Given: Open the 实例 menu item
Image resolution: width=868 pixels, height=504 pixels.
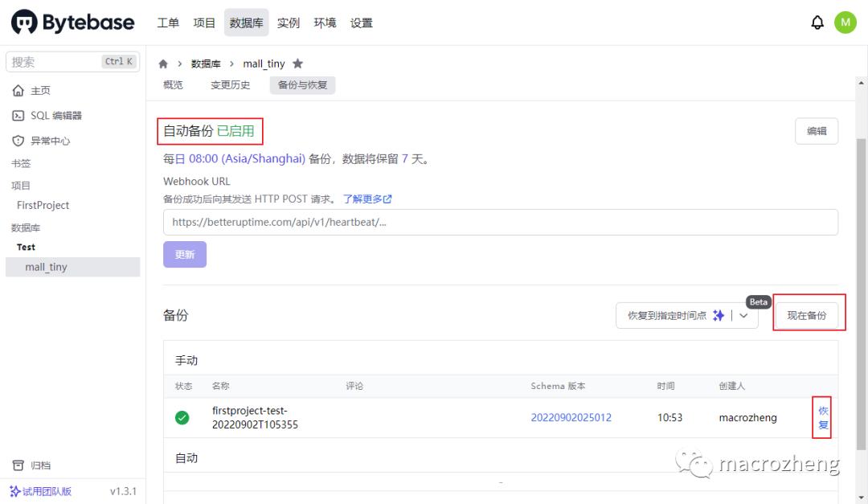Looking at the screenshot, I should pyautogui.click(x=288, y=23).
